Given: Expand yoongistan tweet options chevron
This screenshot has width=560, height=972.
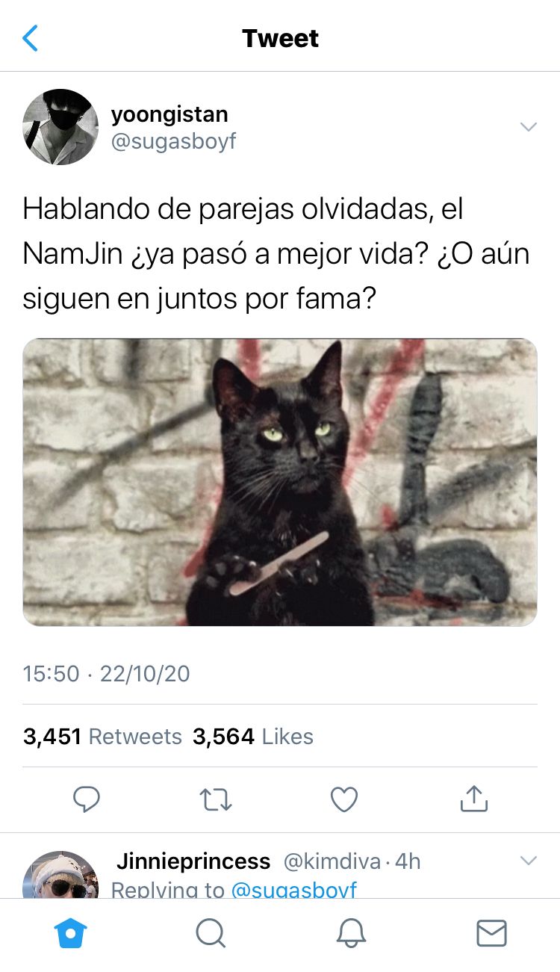Looking at the screenshot, I should pos(529,127).
